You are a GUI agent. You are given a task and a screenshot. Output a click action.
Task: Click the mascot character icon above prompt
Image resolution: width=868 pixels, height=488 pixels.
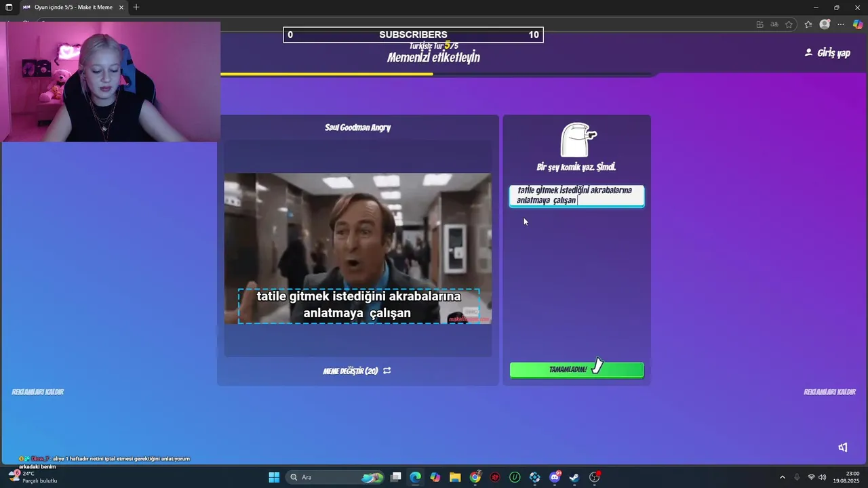[578, 140]
